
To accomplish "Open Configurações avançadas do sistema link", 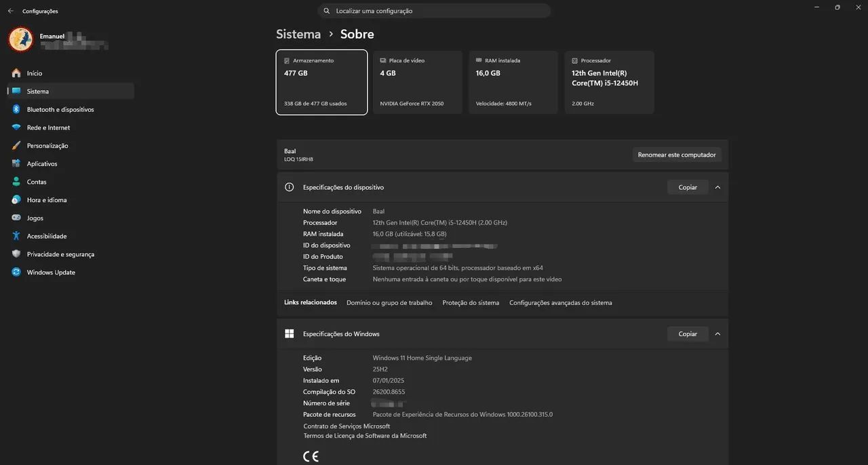I will coord(561,303).
